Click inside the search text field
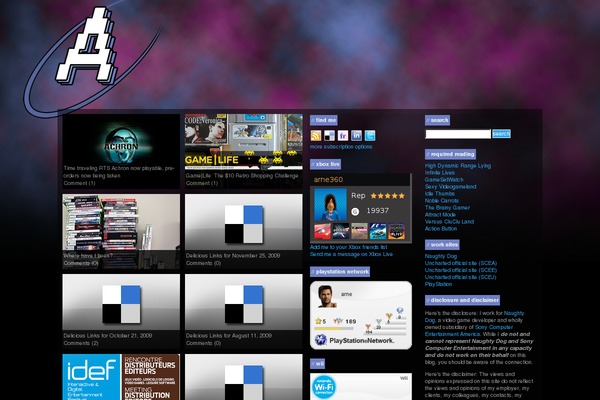 pos(458,134)
